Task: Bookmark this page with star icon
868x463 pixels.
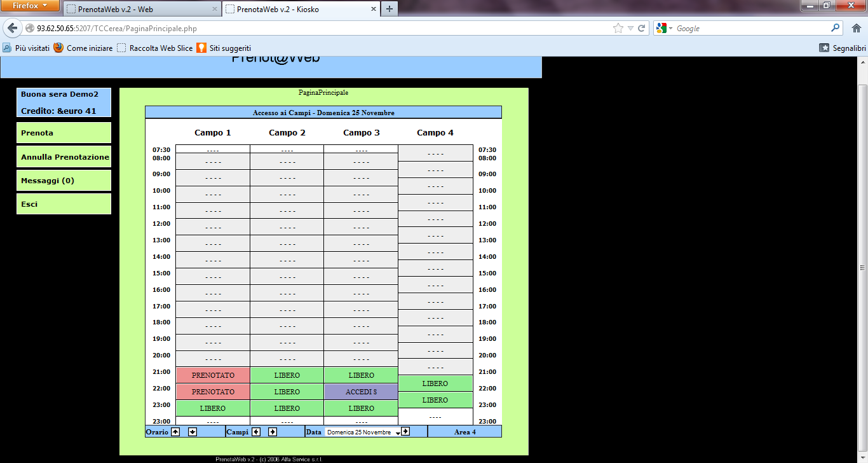Action: pyautogui.click(x=618, y=29)
